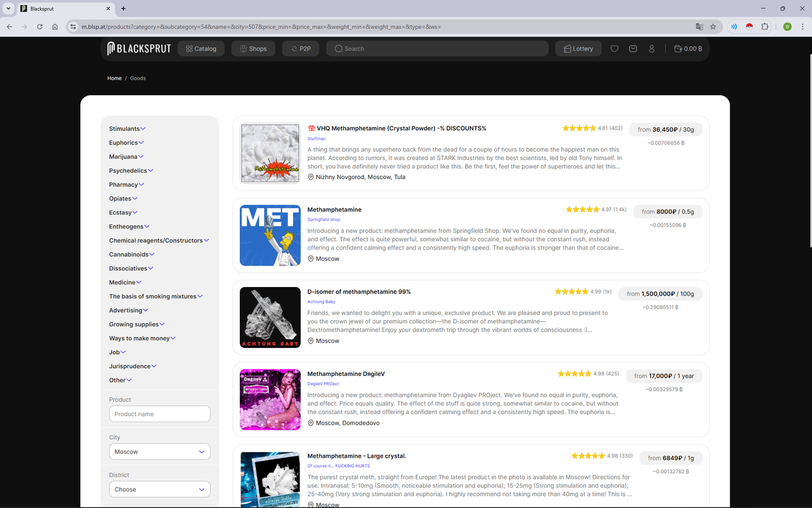Click the translate page icon

point(699,27)
